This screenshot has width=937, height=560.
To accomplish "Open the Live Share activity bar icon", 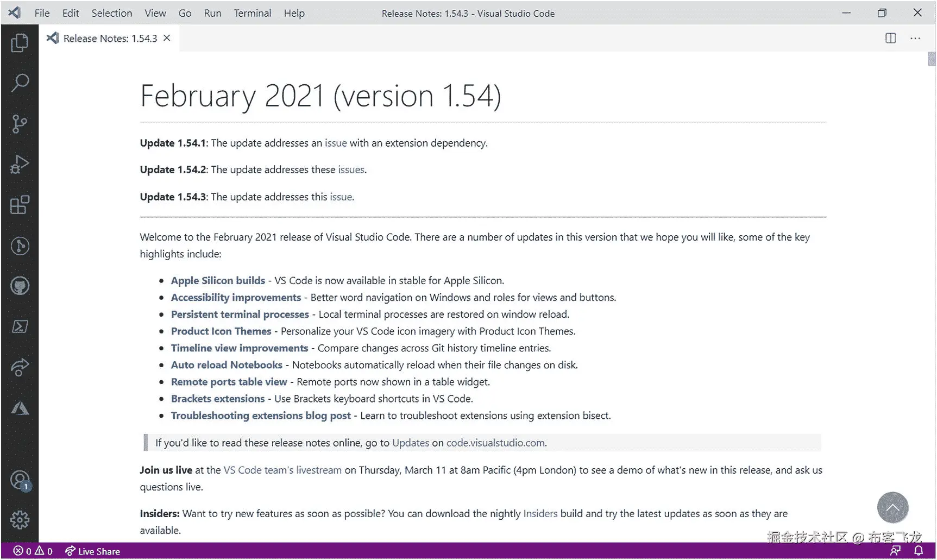I will point(20,367).
